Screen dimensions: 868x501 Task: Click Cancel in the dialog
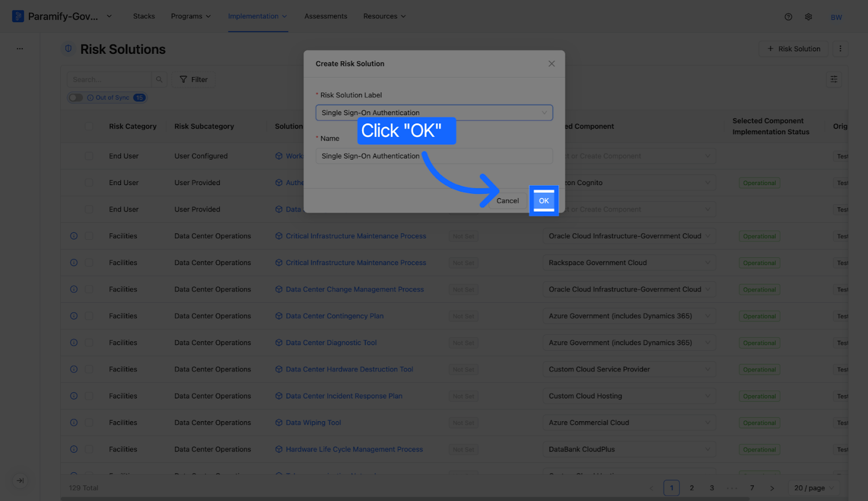point(508,201)
